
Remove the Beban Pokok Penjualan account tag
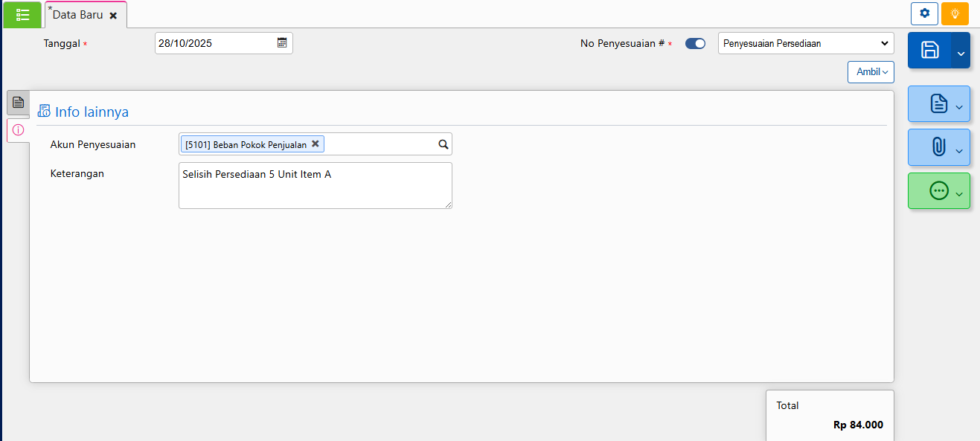point(316,144)
